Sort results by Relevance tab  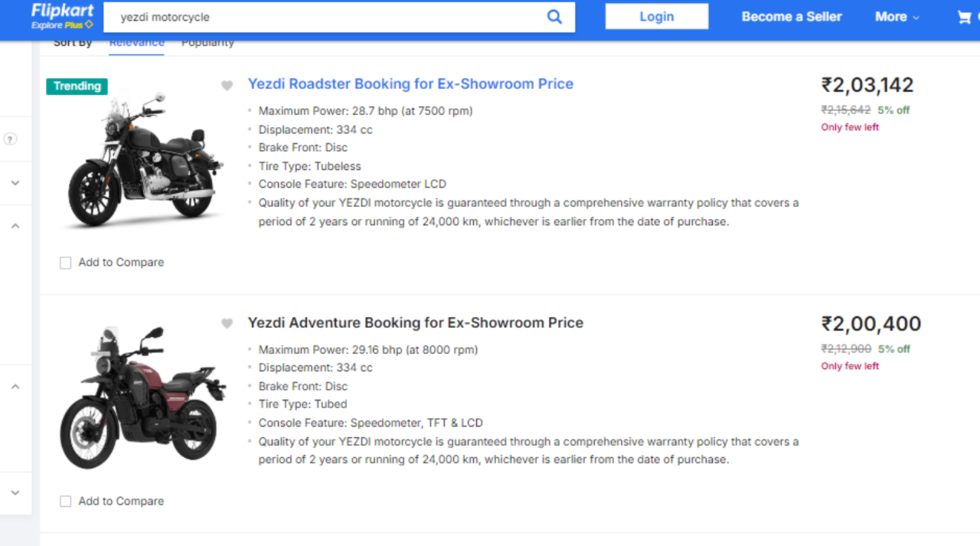click(136, 43)
